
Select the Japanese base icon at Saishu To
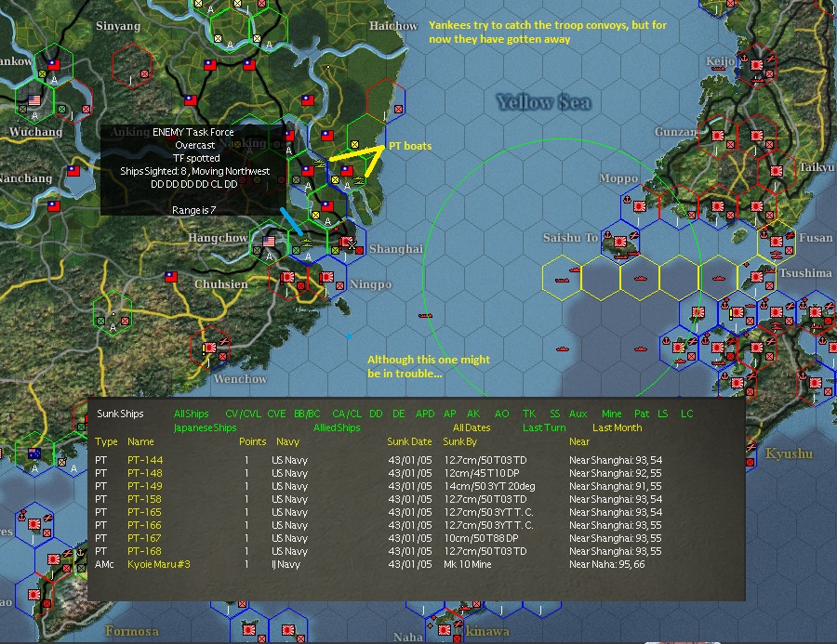coord(619,242)
